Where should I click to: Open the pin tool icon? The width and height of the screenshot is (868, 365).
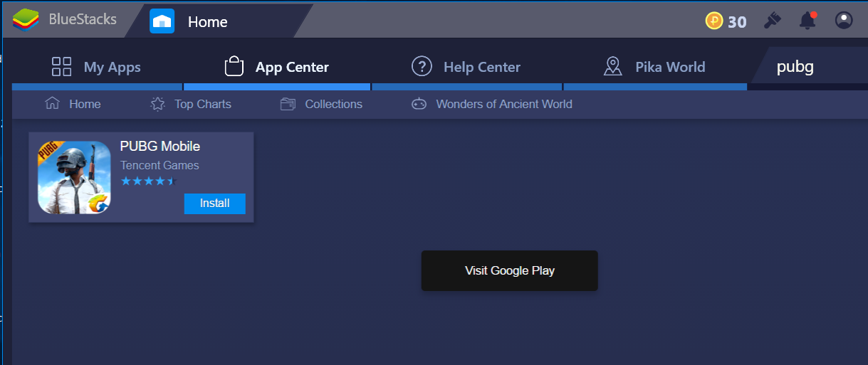772,21
